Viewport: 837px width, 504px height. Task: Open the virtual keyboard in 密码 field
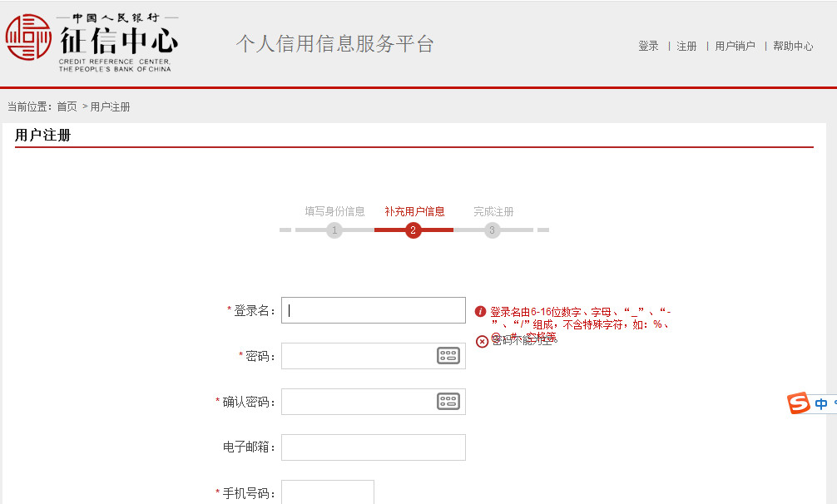[448, 356]
